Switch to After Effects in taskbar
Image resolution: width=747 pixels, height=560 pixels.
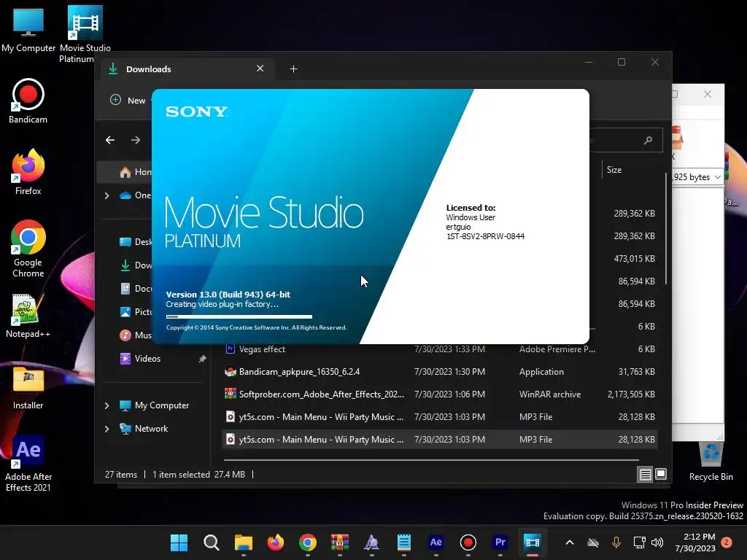(436, 542)
